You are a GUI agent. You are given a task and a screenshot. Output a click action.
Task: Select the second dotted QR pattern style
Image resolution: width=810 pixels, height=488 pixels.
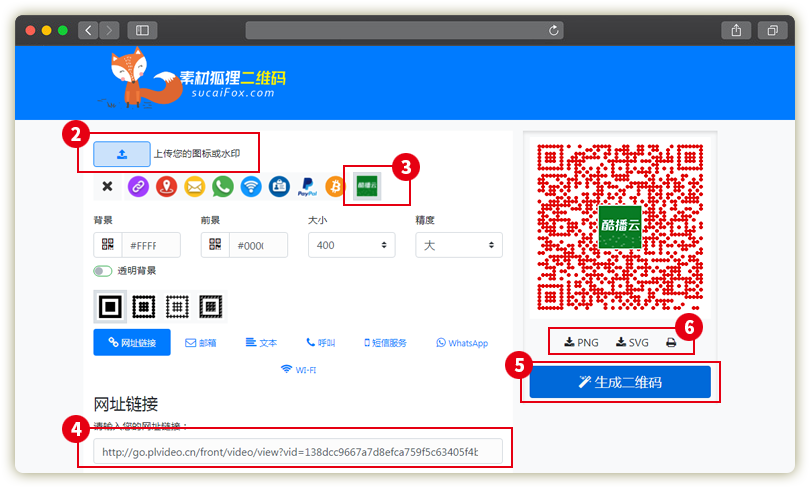[143, 307]
